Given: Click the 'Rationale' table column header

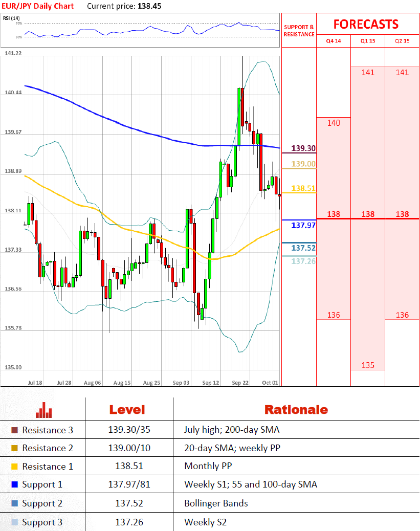Looking at the screenshot, I should 296,410.
